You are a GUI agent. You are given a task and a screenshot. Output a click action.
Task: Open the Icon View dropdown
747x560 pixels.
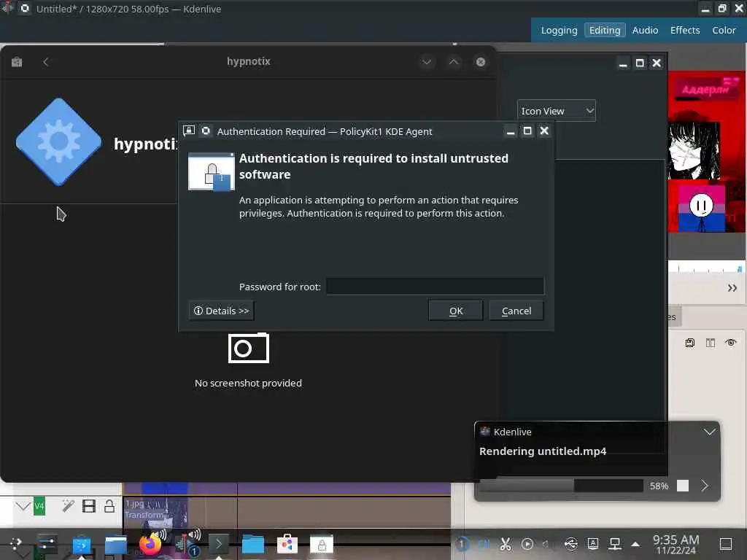pos(556,111)
